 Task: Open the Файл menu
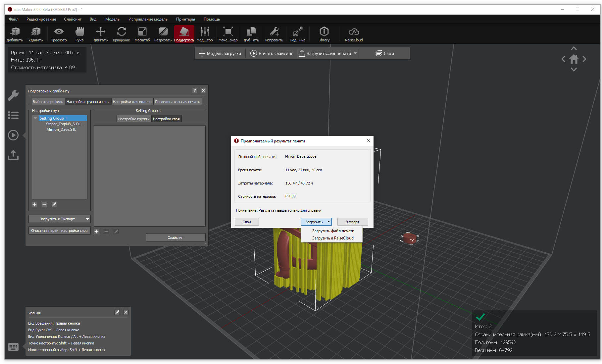(14, 19)
